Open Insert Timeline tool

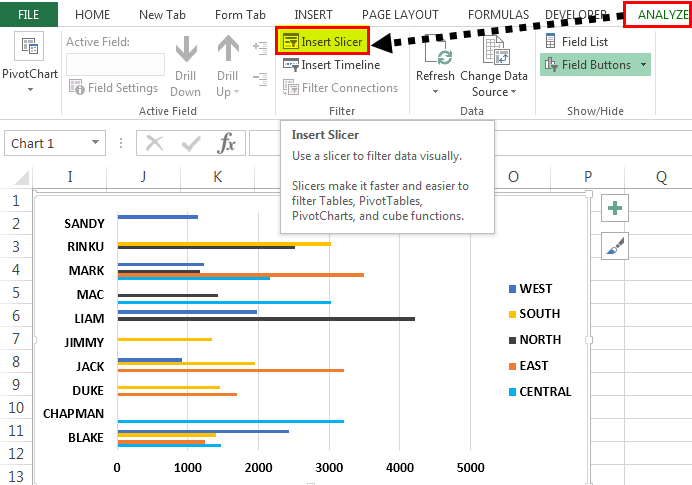[x=331, y=65]
